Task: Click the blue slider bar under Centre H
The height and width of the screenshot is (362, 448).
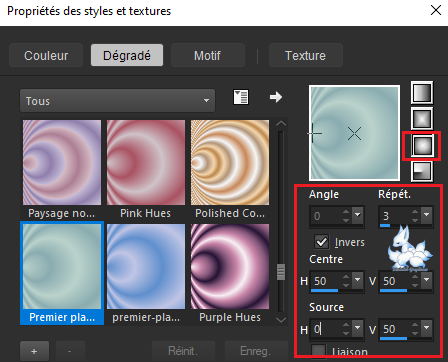Action: [x=324, y=291]
